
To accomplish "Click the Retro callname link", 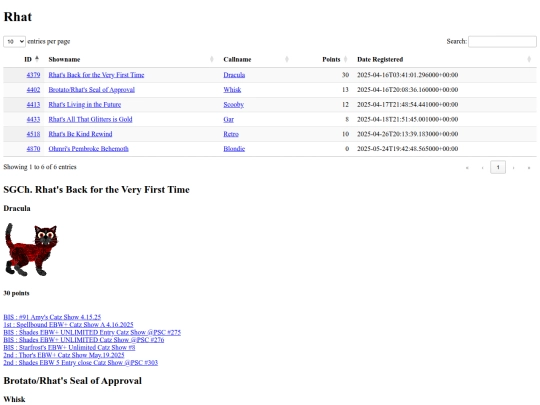I will [231, 134].
